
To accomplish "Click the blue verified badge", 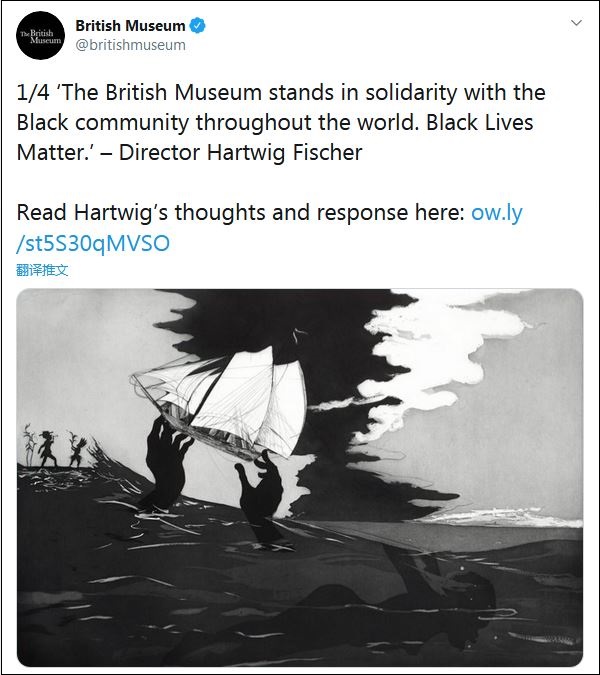I will pos(198,25).
